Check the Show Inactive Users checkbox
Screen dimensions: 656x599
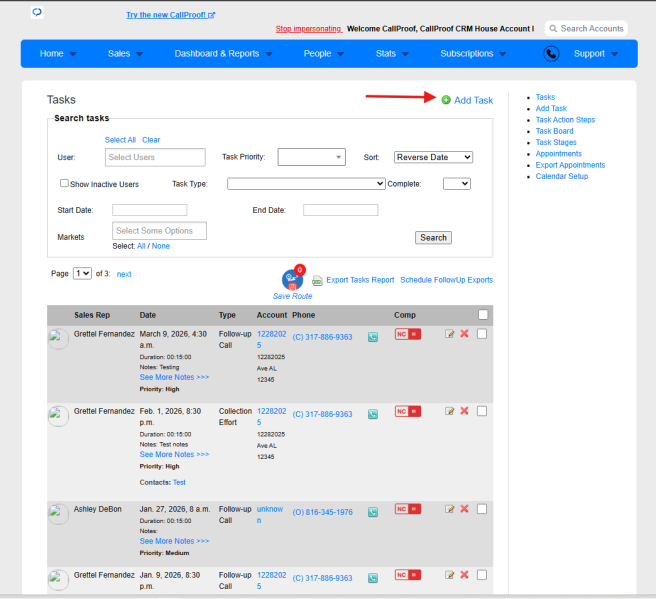coord(64,183)
